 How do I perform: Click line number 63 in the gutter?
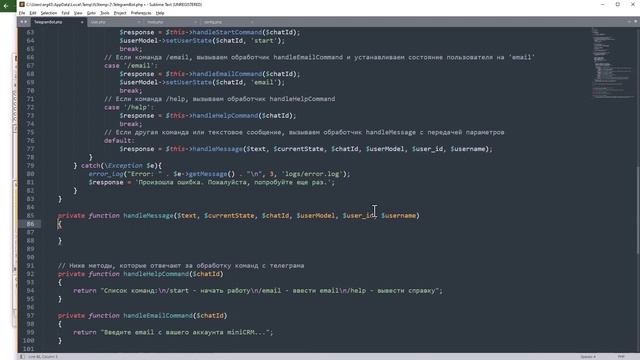(30, 32)
